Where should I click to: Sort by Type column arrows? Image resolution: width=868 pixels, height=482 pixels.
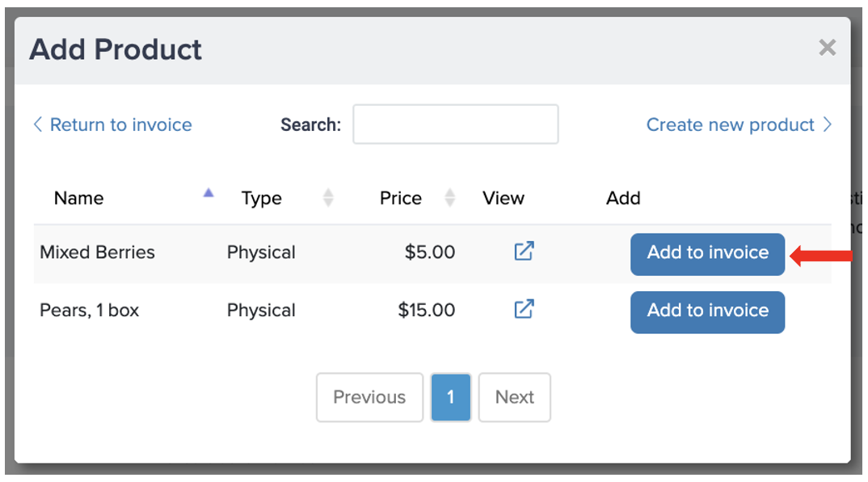pyautogui.click(x=328, y=198)
